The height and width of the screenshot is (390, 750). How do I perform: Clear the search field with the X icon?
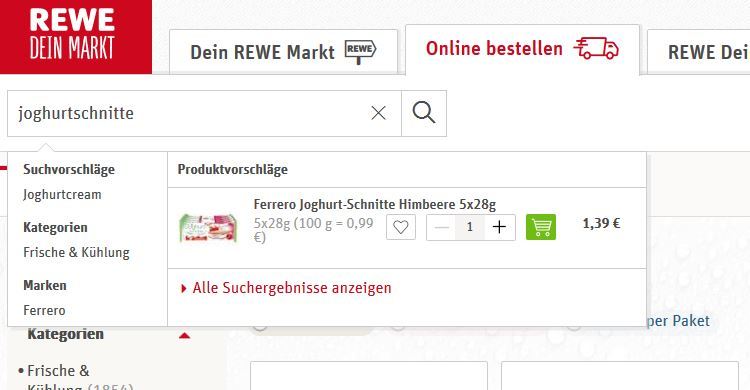(x=378, y=113)
